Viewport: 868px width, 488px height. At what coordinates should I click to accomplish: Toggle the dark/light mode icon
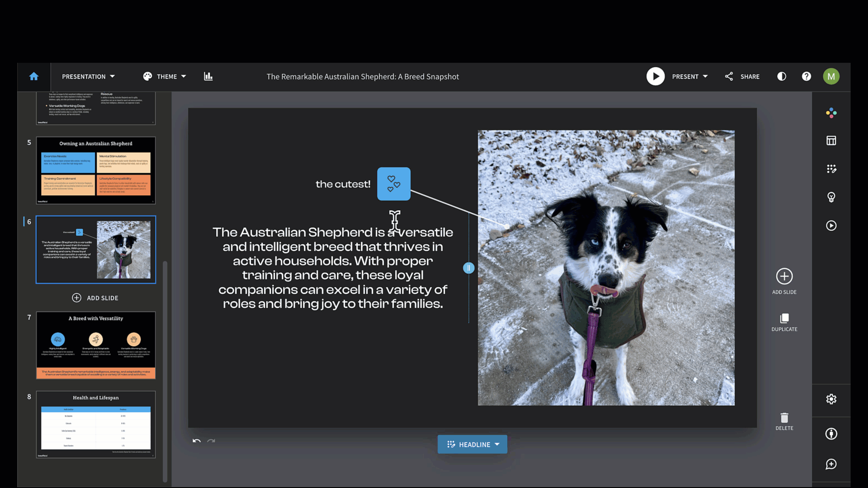pyautogui.click(x=782, y=76)
